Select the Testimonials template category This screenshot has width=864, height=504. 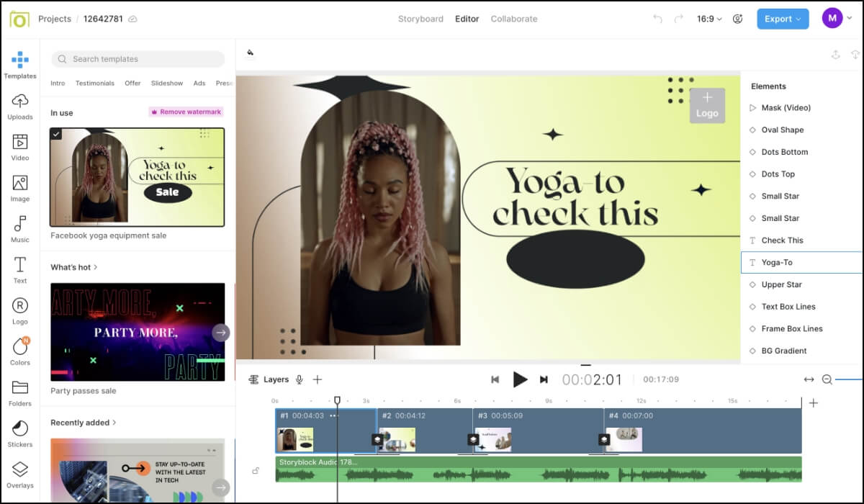(x=95, y=83)
